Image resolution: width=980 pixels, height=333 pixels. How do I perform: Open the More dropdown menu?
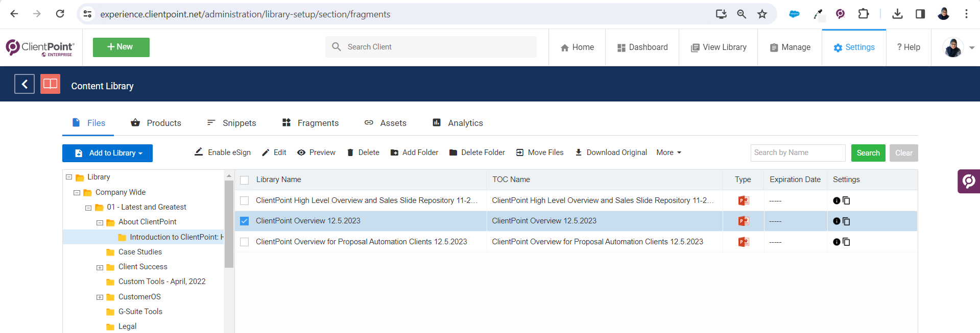click(669, 152)
